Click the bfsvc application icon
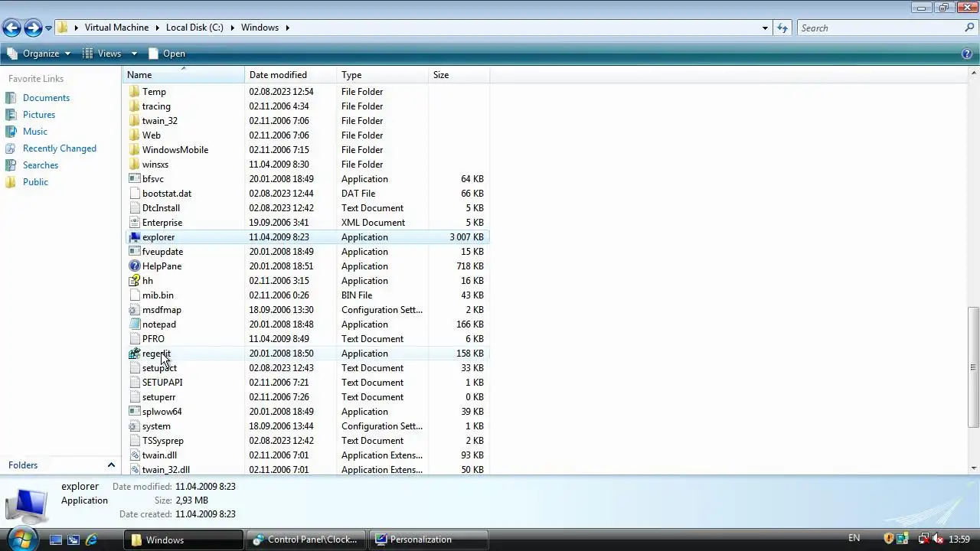 (135, 179)
